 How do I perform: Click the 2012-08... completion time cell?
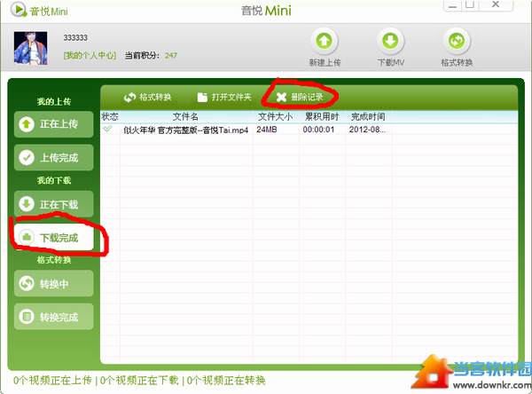point(367,130)
